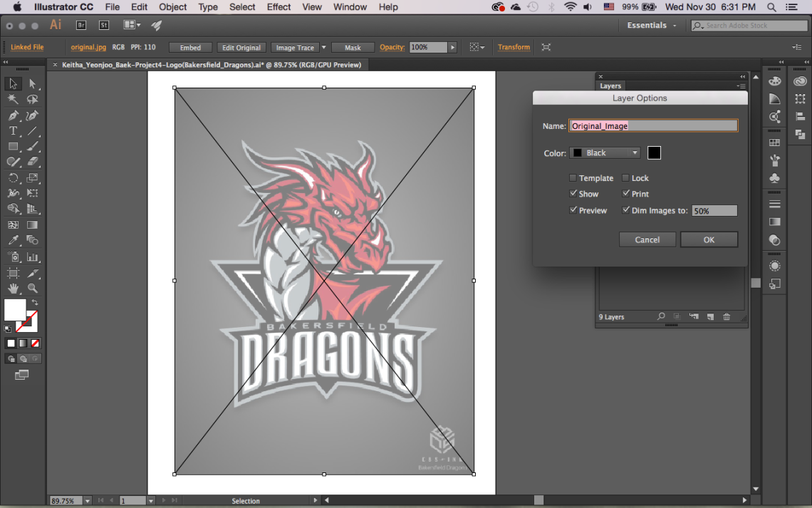
Task: Click the Mask button
Action: pos(353,47)
